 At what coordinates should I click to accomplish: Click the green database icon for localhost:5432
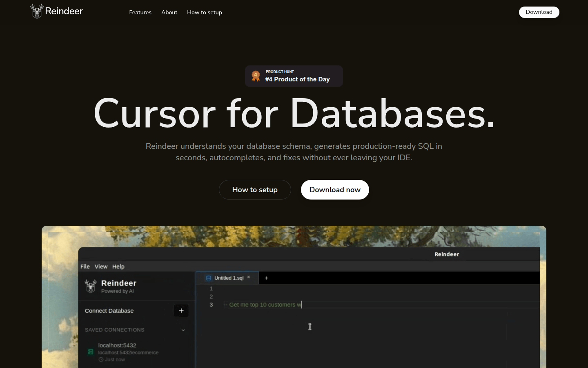point(91,352)
